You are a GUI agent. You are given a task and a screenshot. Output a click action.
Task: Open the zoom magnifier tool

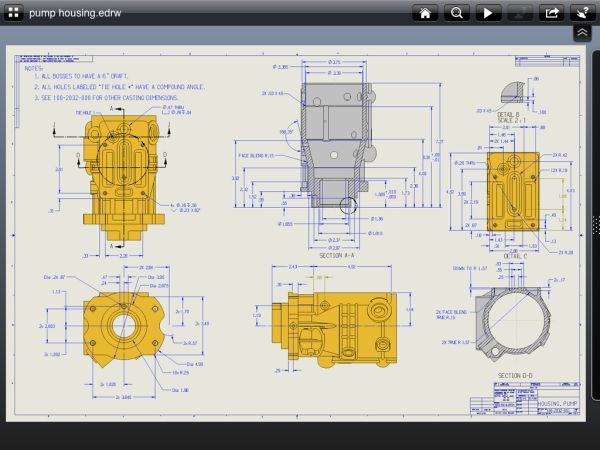click(456, 13)
